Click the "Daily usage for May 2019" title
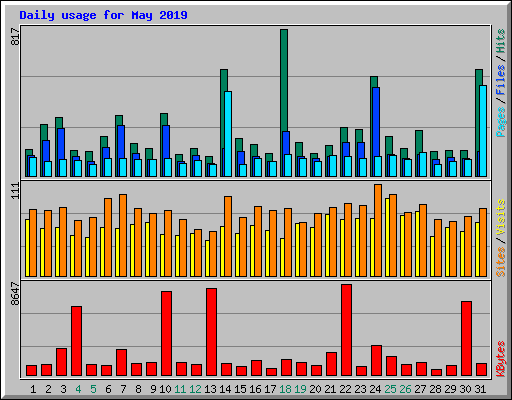This screenshot has height=400, width=512. tap(103, 15)
